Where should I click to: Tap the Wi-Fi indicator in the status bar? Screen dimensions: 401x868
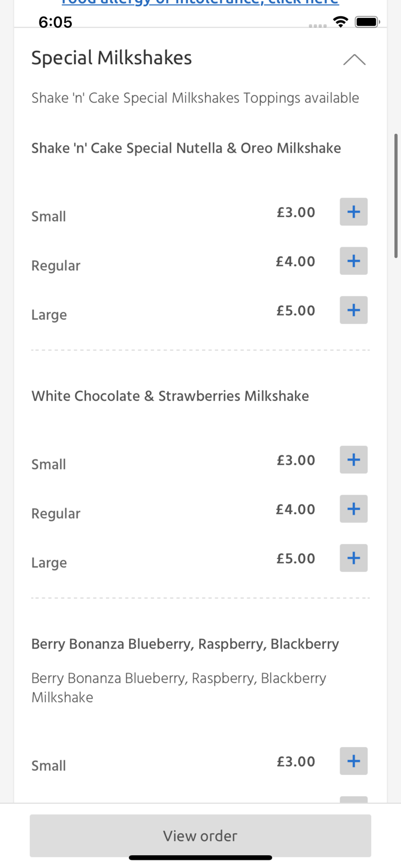point(341,21)
